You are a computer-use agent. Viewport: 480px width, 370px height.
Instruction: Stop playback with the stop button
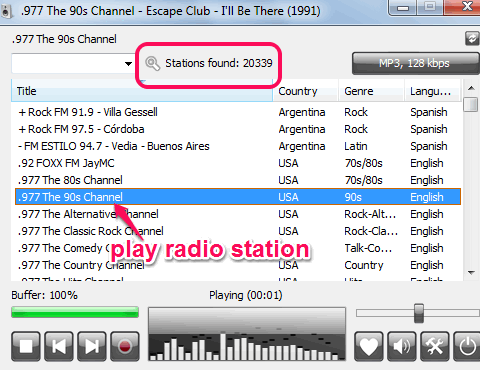[26, 346]
